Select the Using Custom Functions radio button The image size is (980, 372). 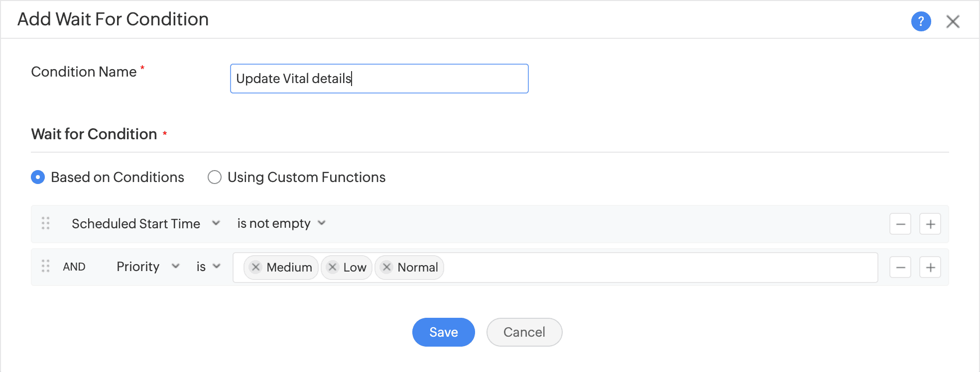(215, 177)
